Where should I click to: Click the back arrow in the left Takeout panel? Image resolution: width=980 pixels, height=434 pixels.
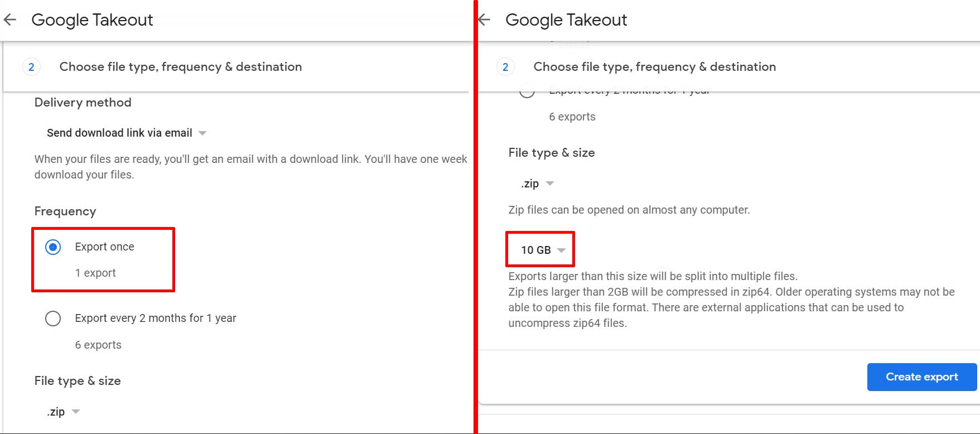click(10, 20)
